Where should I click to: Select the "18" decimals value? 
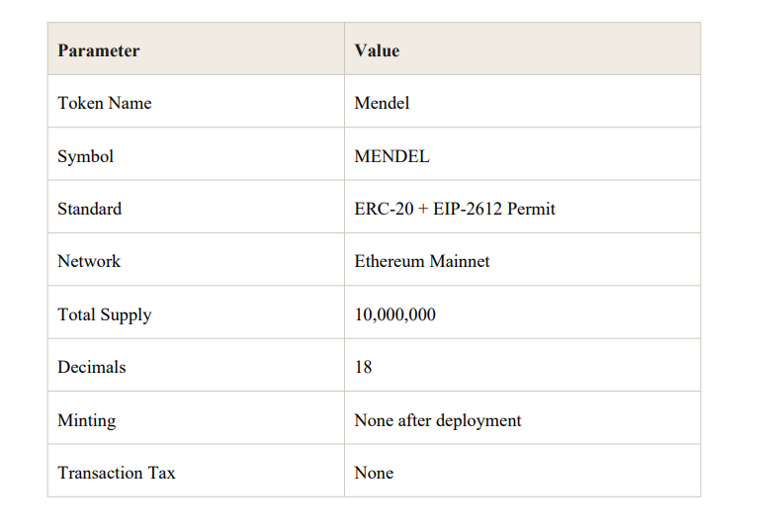click(363, 367)
